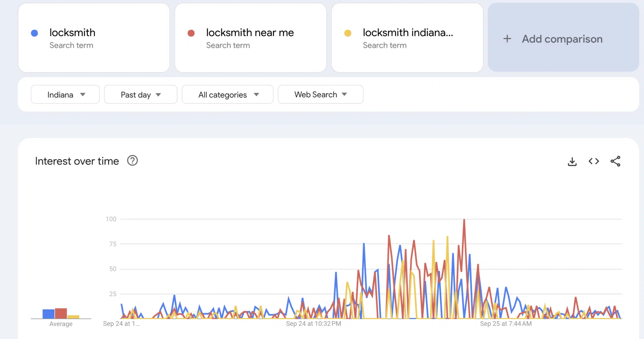
Task: Click the Sep 24 at 10:32 PM axis label
Action: tap(313, 324)
